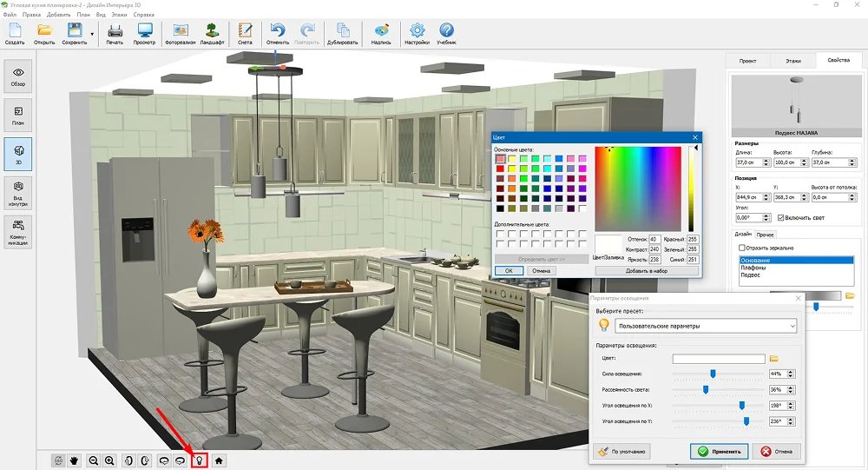Select Плафоны in the design list
This screenshot has width=868, height=470.
click(x=753, y=268)
